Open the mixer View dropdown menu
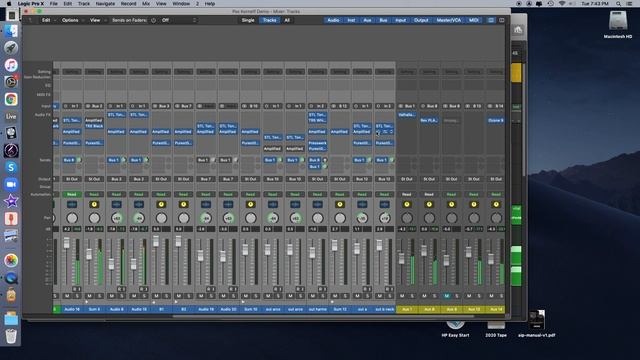The width and height of the screenshot is (640, 360). 97,20
